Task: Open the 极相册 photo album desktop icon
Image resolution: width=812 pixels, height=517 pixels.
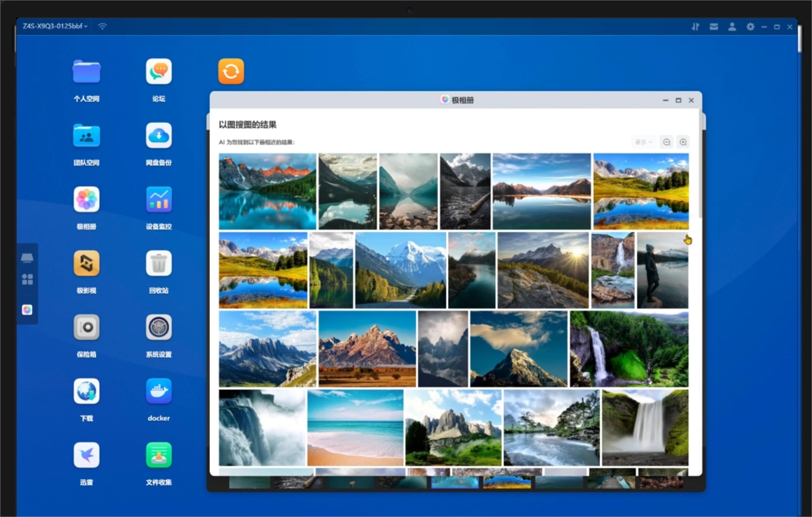Action: tap(87, 200)
